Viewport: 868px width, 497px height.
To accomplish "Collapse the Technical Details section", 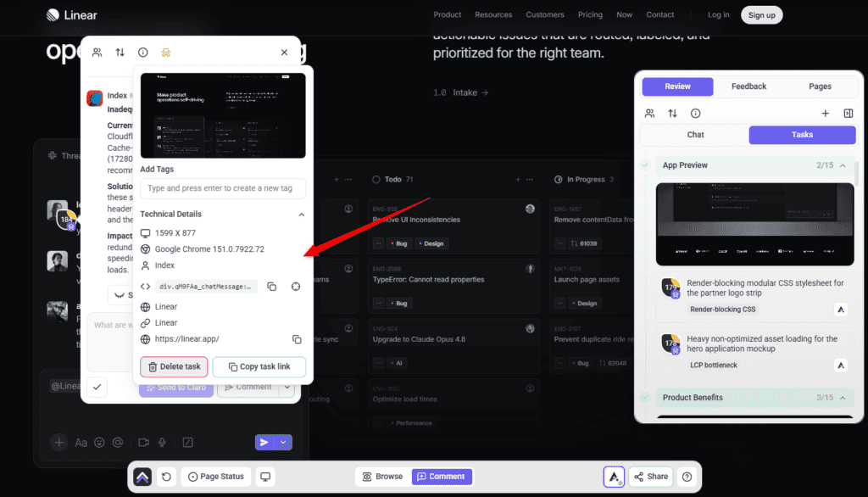I will click(x=301, y=215).
